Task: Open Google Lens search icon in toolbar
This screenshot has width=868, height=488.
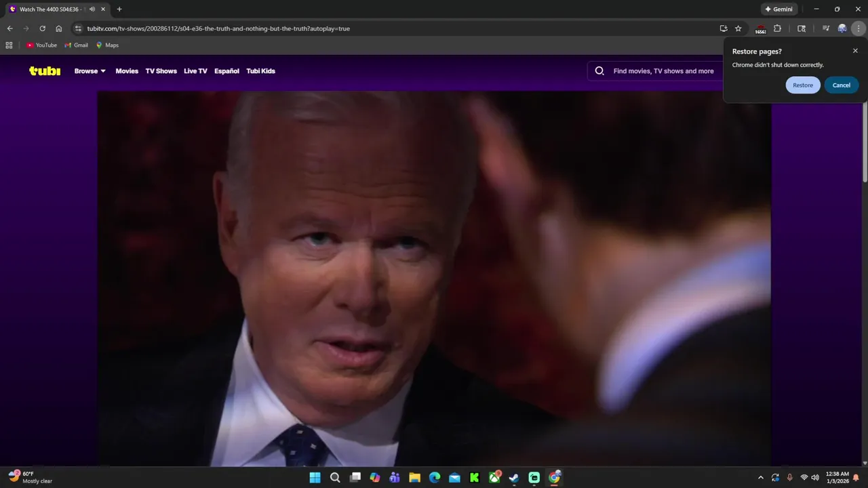Action: [802, 28]
